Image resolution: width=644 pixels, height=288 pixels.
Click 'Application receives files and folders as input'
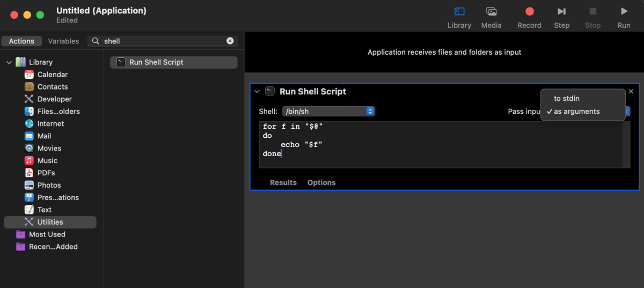[x=444, y=52]
